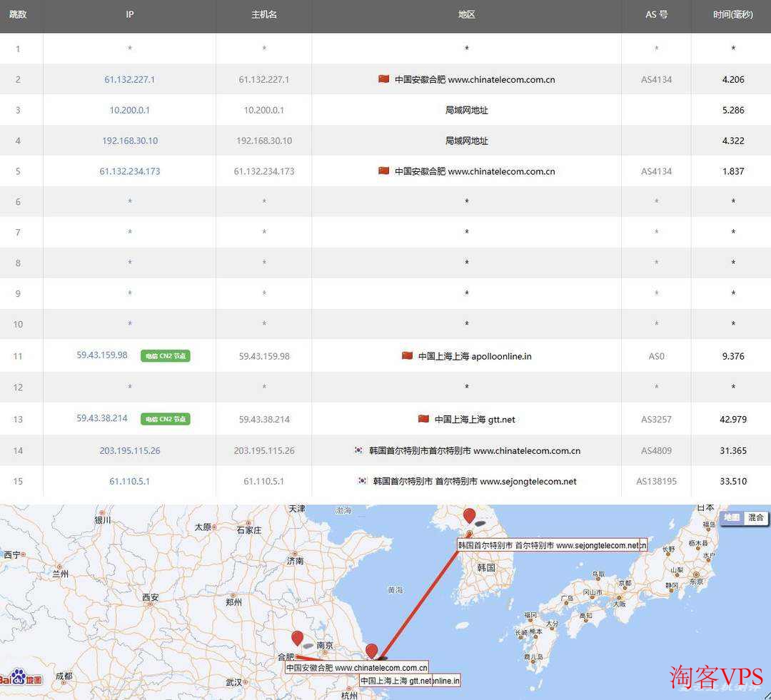Open IP link 203.195.115.26 in IP column
This screenshot has width=771, height=700.
pos(130,450)
